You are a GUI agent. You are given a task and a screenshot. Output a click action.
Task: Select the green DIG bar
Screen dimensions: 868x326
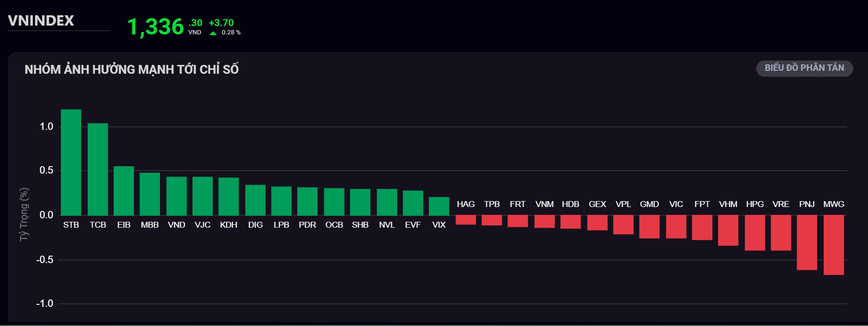click(x=255, y=200)
